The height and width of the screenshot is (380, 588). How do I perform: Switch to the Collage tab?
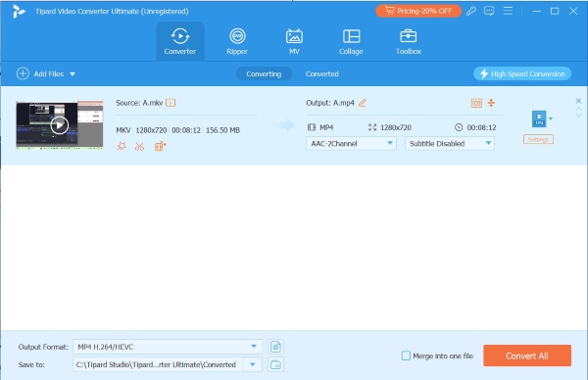(x=351, y=41)
